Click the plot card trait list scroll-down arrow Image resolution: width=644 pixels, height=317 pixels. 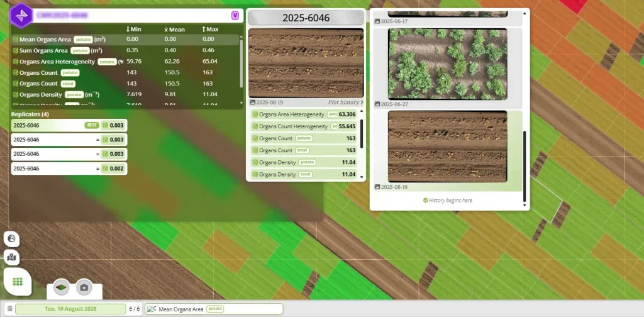pos(362,177)
